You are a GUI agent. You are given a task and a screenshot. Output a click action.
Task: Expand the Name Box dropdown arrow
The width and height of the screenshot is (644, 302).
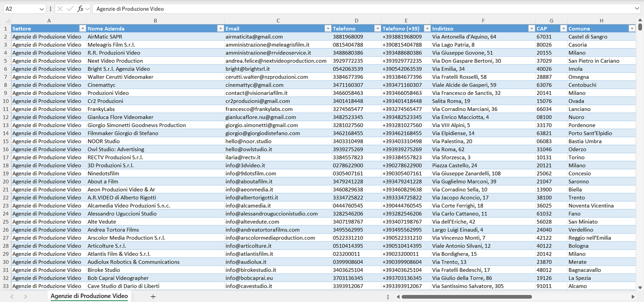point(42,9)
